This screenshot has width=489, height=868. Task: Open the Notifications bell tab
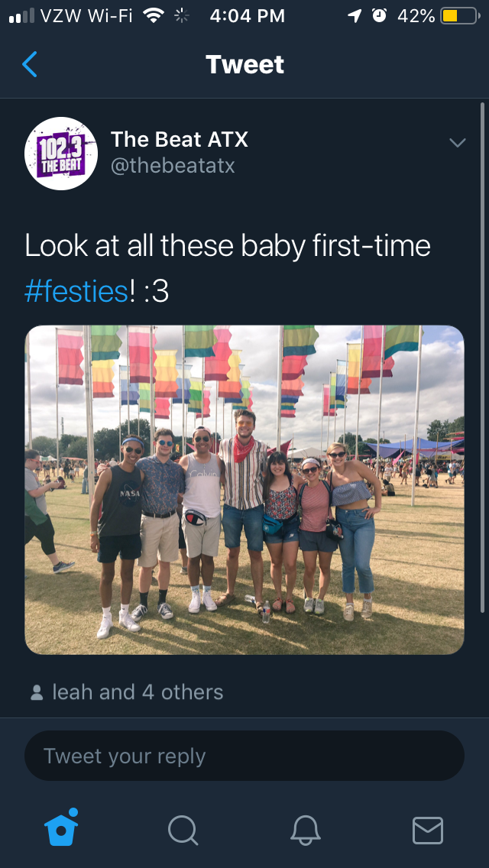[306, 831]
